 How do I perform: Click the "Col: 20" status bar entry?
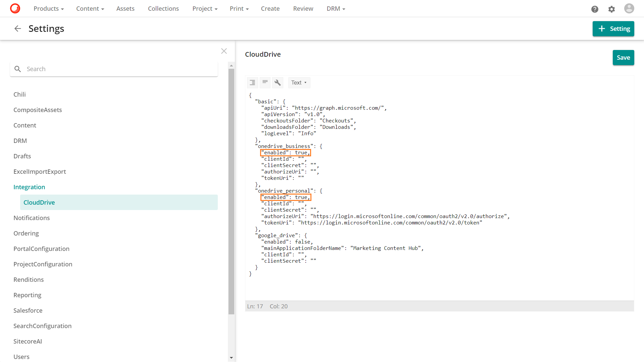[279, 306]
